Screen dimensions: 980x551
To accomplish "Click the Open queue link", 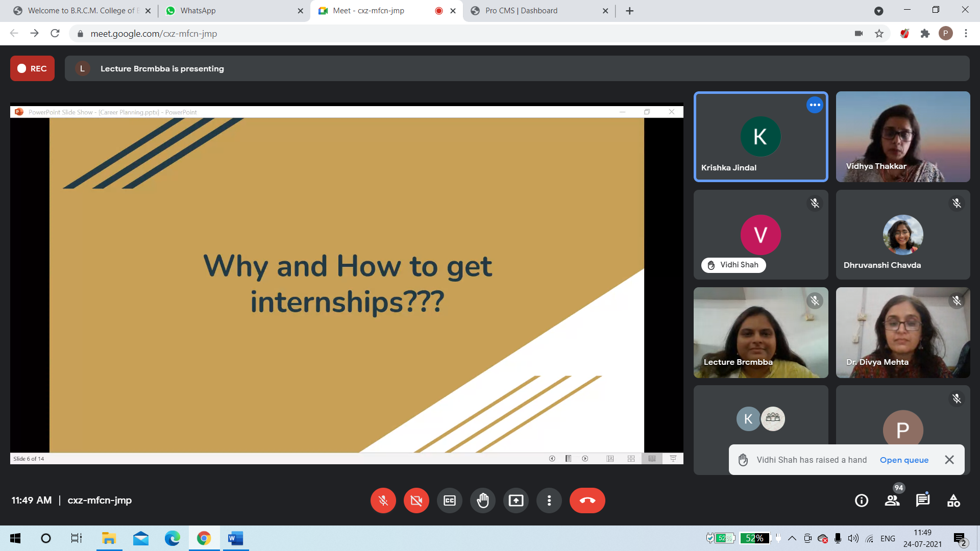I will click(x=904, y=460).
